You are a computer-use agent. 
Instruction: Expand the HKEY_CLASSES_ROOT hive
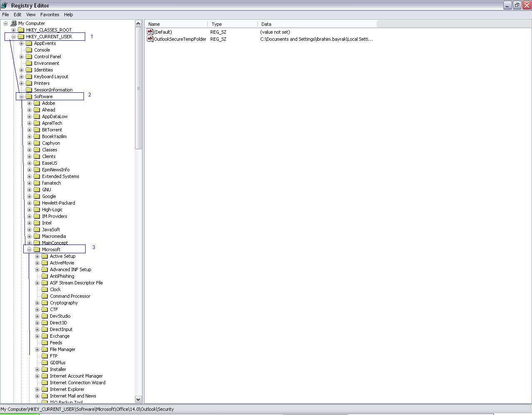coord(13,30)
